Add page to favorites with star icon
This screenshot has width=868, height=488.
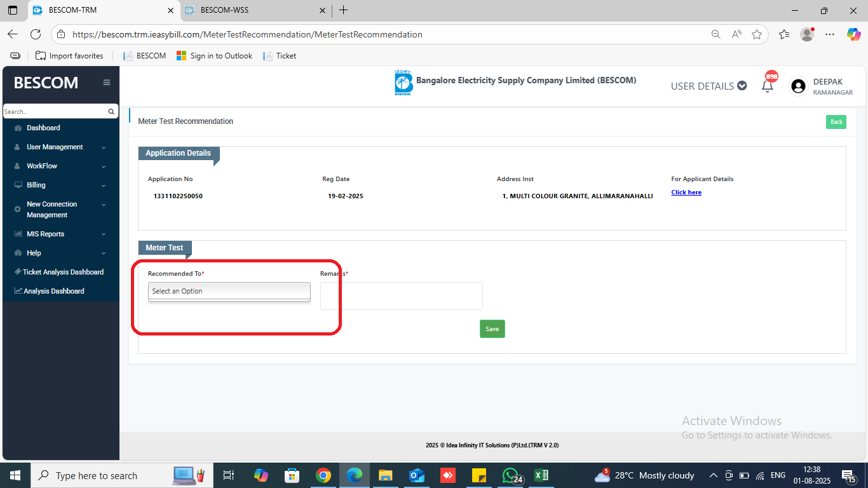pos(757,34)
